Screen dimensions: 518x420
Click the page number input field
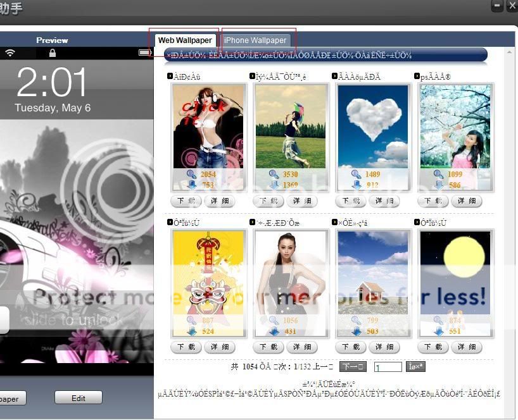pos(388,367)
